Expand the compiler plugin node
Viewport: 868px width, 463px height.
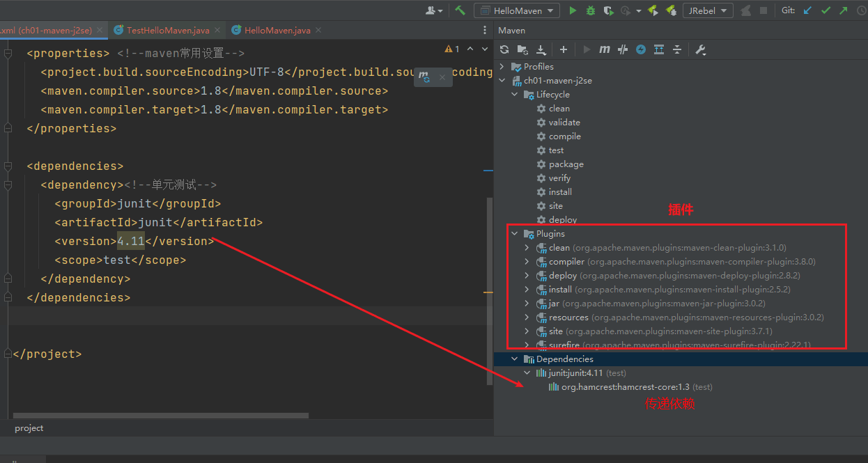527,262
